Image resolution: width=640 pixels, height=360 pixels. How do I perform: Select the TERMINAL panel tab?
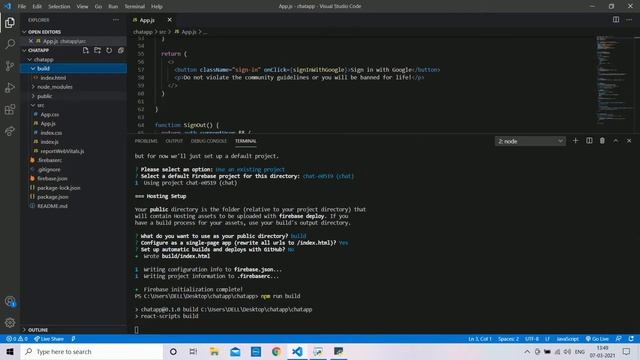[x=245, y=141]
